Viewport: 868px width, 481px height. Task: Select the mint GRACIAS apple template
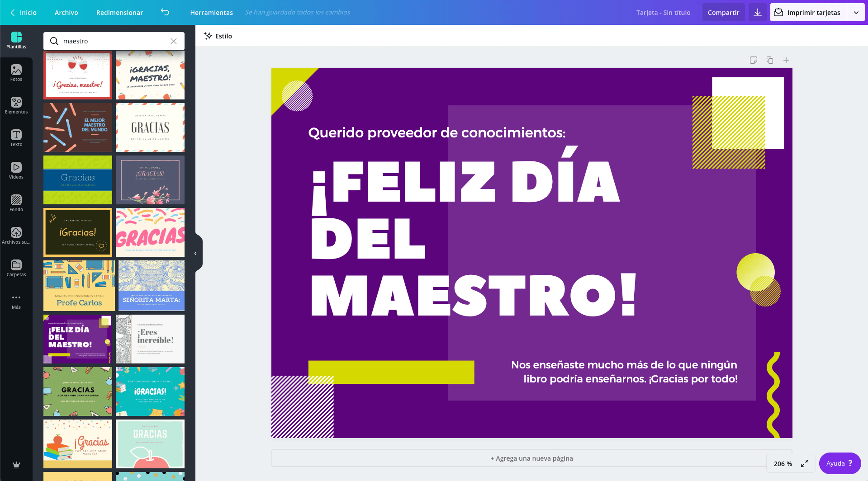[150, 444]
